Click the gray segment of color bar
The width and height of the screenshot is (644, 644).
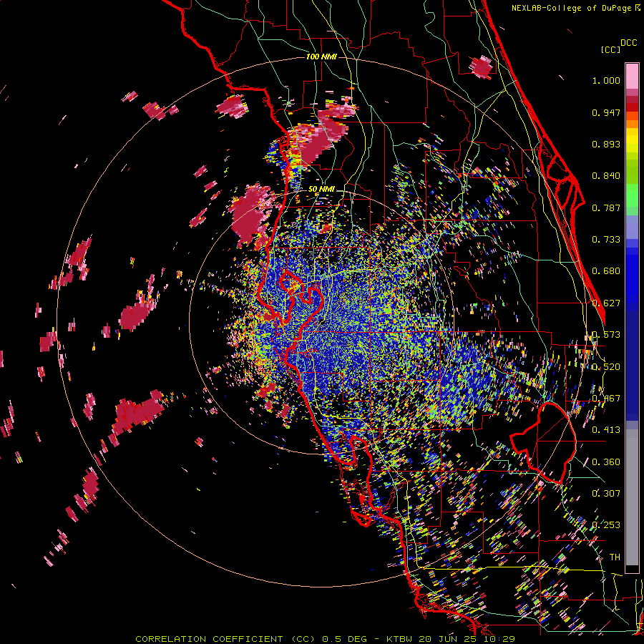pyautogui.click(x=632, y=497)
